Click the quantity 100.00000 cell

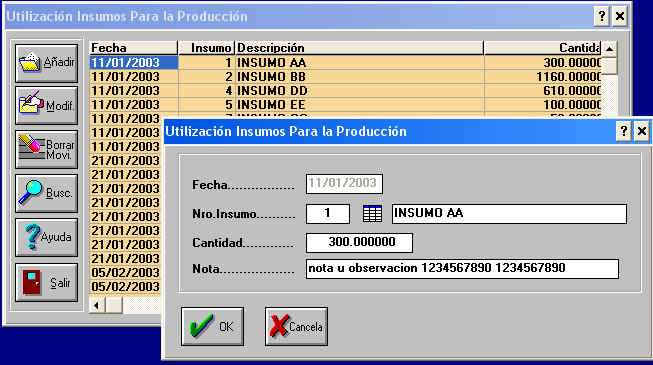pyautogui.click(x=543, y=105)
